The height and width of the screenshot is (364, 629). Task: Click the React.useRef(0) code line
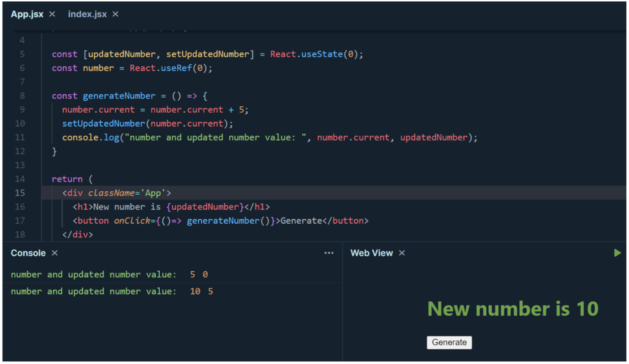(x=132, y=68)
